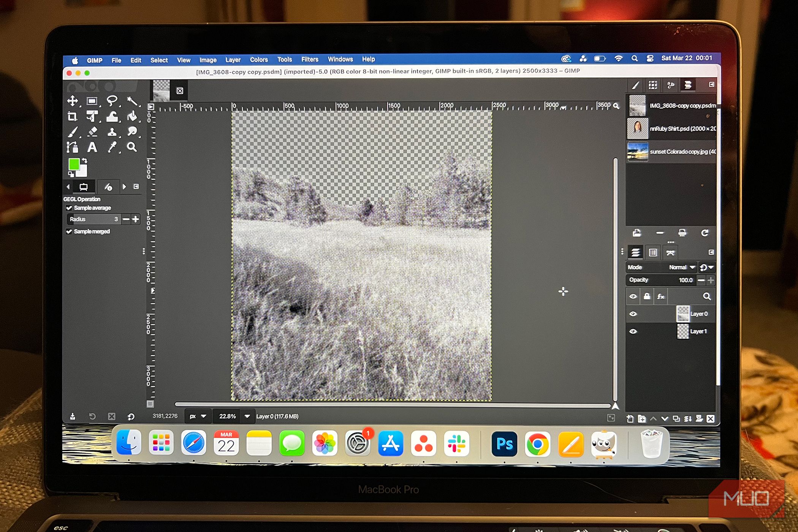
Task: Uncheck the Sample merged option
Action: (69, 231)
